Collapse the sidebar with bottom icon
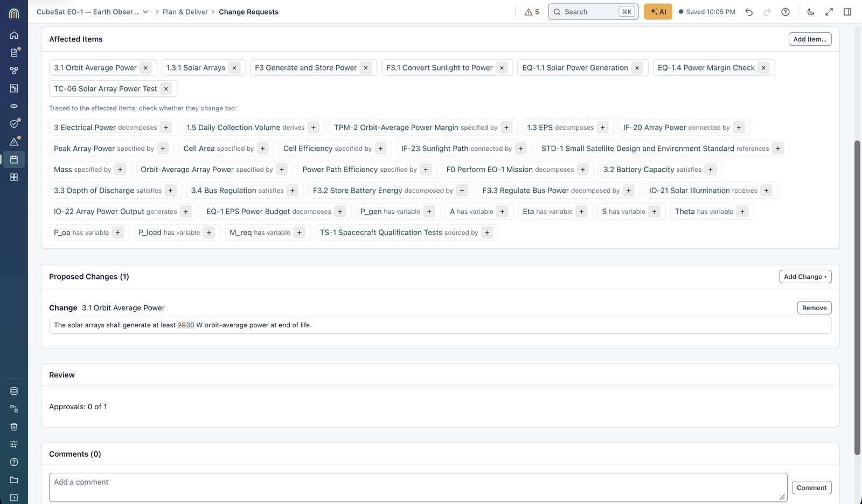The height and width of the screenshot is (504, 862). click(x=14, y=498)
